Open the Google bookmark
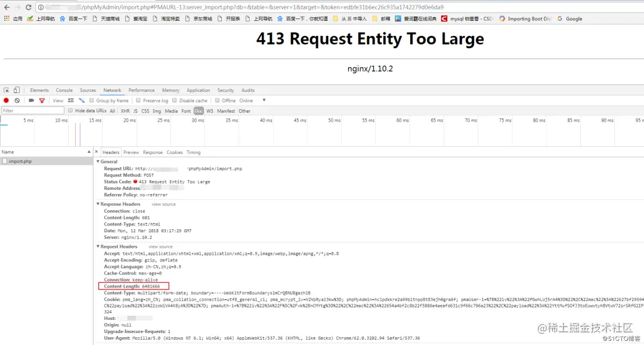Screen dimensions: 644x345 click(x=569, y=19)
